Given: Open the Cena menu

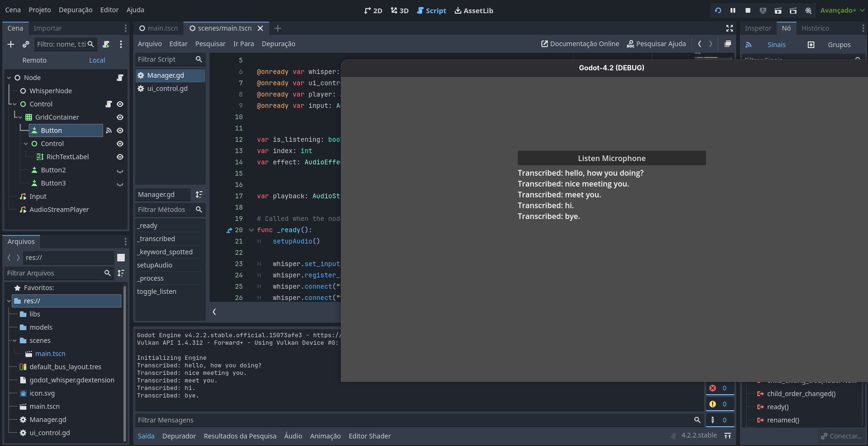Looking at the screenshot, I should pyautogui.click(x=13, y=10).
